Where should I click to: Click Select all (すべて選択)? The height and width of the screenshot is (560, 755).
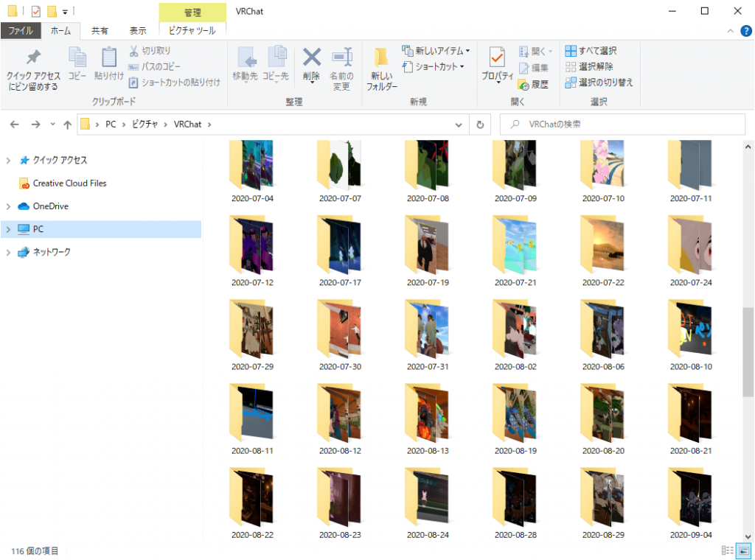coord(591,51)
